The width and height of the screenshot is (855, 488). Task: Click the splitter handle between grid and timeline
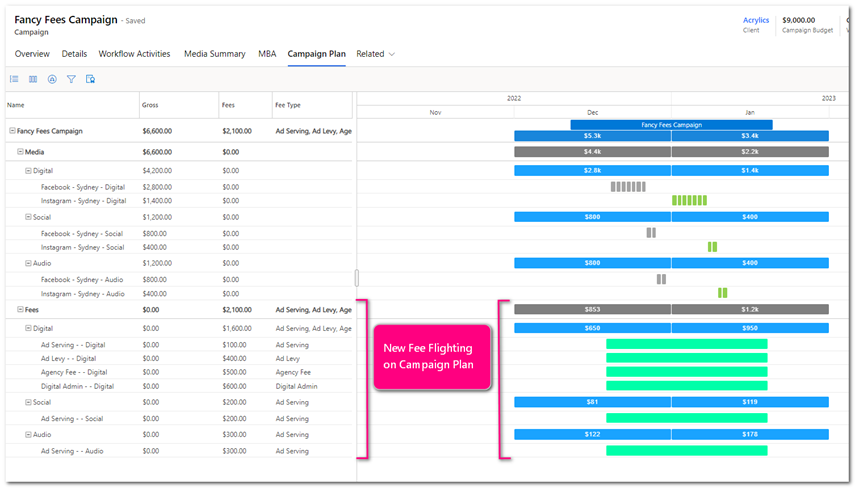356,278
